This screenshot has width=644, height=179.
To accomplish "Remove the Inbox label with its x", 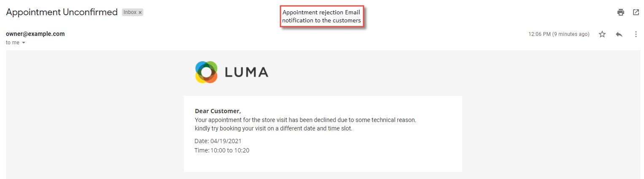I will pyautogui.click(x=140, y=13).
